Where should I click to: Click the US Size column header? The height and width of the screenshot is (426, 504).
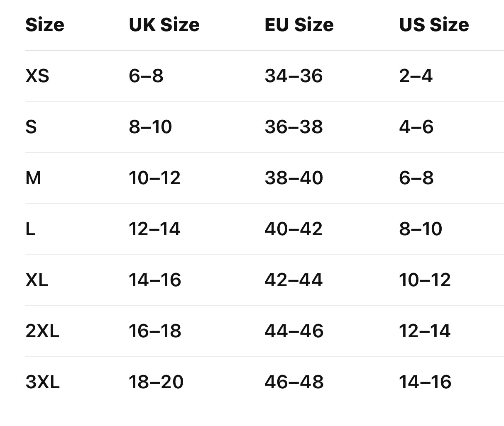(x=434, y=25)
